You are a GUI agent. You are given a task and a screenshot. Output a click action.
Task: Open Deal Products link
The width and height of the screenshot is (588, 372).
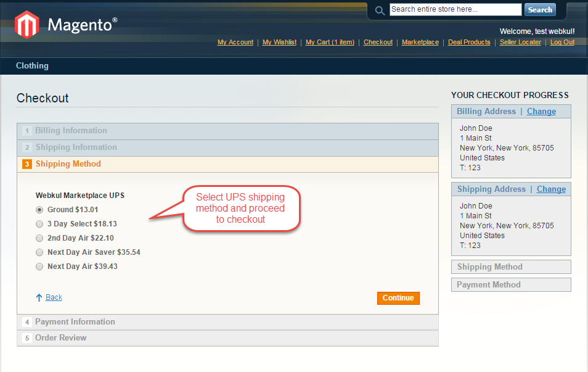469,42
